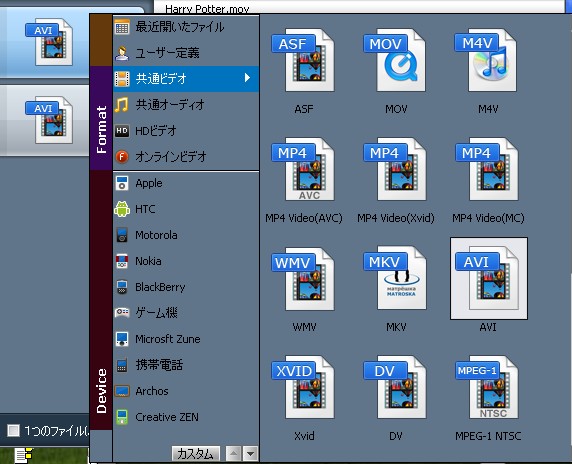This screenshot has height=464, width=572.
Task: Choose the MKV Matroska format icon
Action: [395, 278]
